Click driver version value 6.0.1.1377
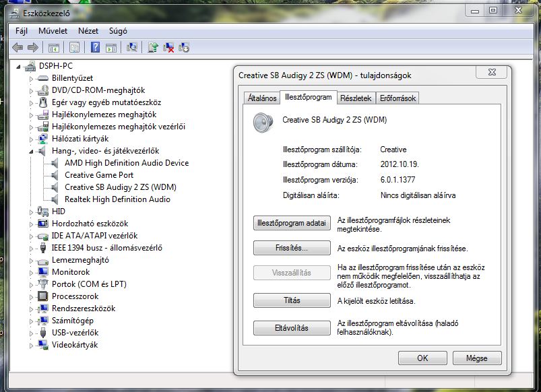Screen dimensions: 541x392 [397, 179]
